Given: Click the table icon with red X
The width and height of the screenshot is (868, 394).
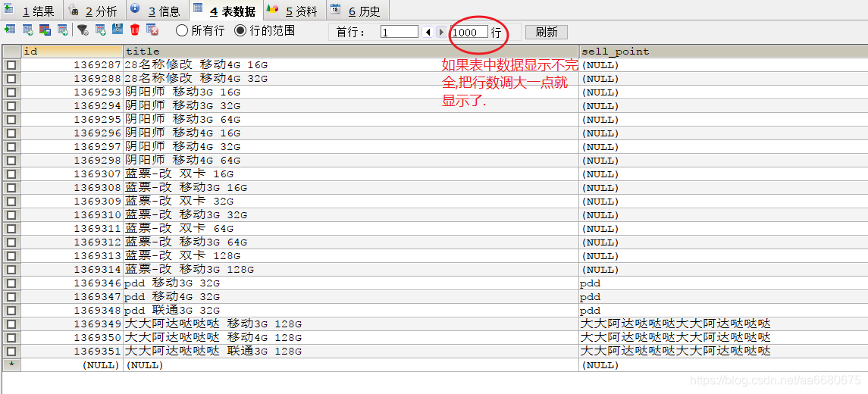Looking at the screenshot, I should click(x=152, y=30).
